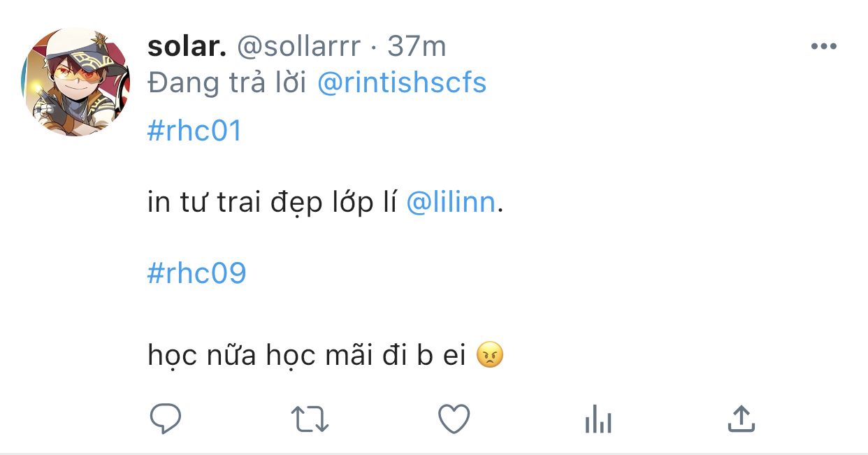Click the "Đang trả lời" label

click(227, 83)
